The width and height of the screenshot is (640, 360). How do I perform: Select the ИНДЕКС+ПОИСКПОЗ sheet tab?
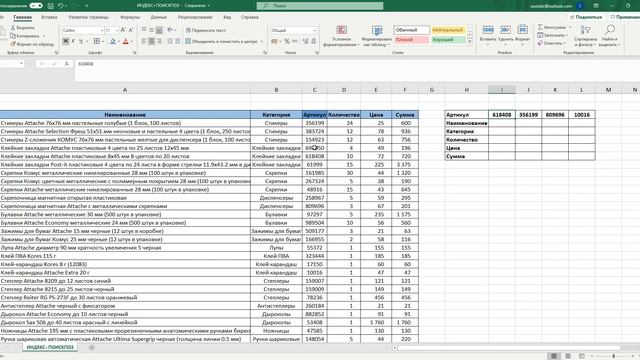[50, 347]
